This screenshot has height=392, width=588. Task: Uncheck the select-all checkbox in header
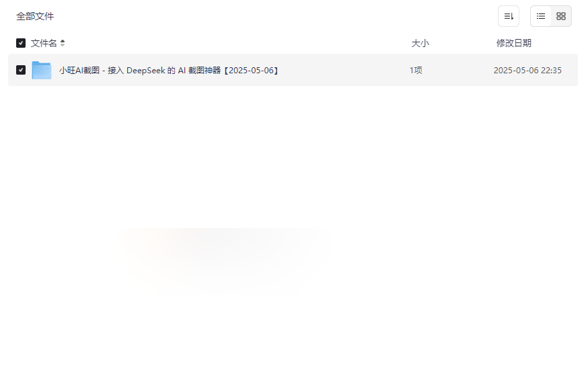click(x=21, y=43)
